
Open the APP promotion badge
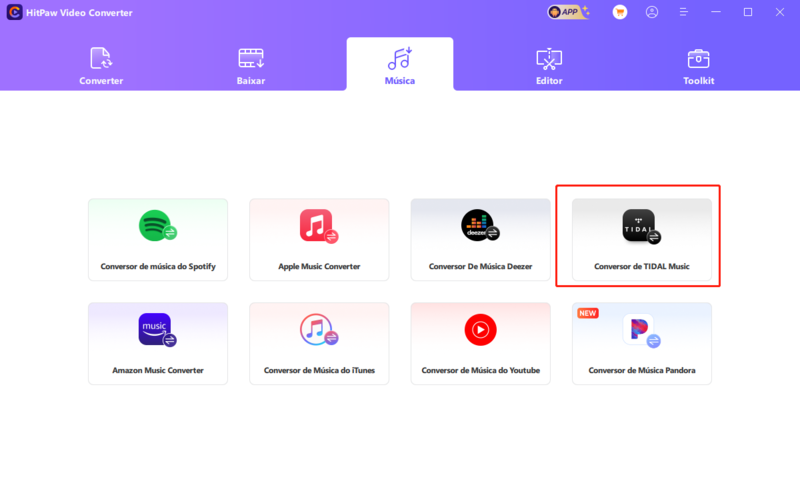click(568, 12)
